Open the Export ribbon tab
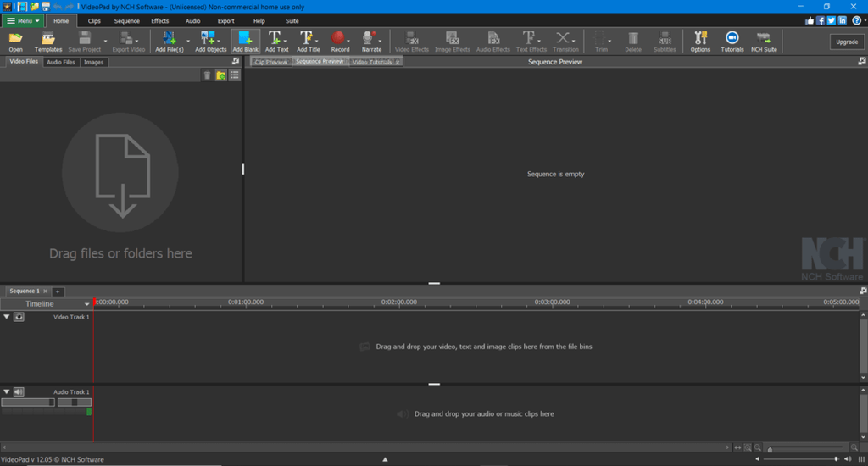This screenshot has width=868, height=466. 225,21
